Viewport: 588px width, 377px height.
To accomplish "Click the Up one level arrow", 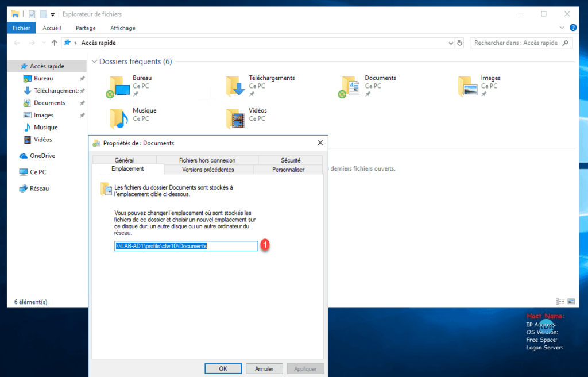I will [55, 43].
